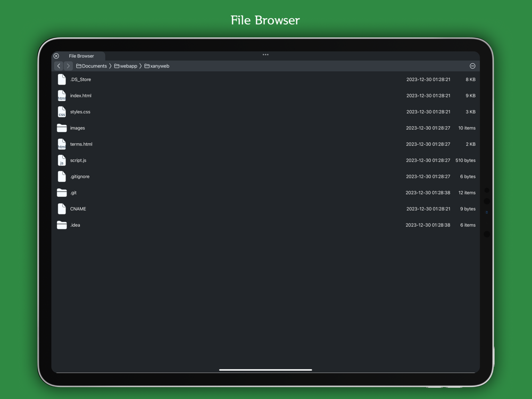
Task: Click the 3 KB size of styles.css
Action: (470, 112)
